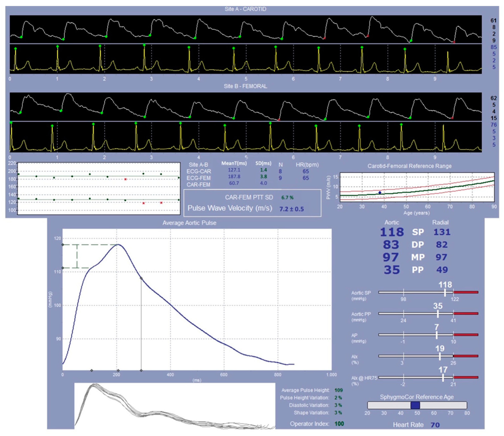Click the Aortic SP value 118
The width and height of the screenshot is (504, 436).
[x=392, y=232]
